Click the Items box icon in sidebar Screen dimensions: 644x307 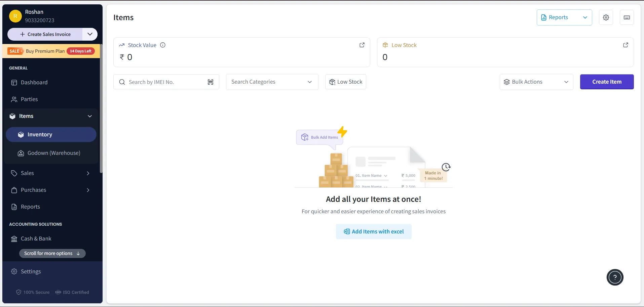[x=12, y=116]
